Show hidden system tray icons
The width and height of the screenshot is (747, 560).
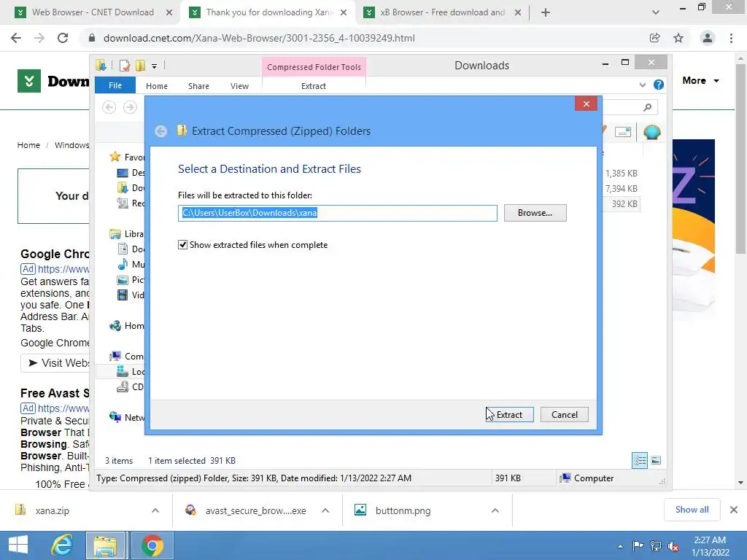(x=620, y=546)
